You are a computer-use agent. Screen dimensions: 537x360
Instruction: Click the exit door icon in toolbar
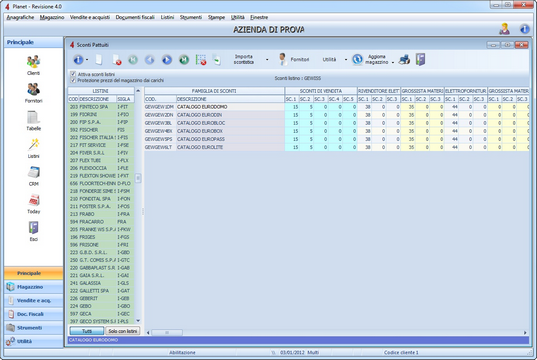coord(421,60)
